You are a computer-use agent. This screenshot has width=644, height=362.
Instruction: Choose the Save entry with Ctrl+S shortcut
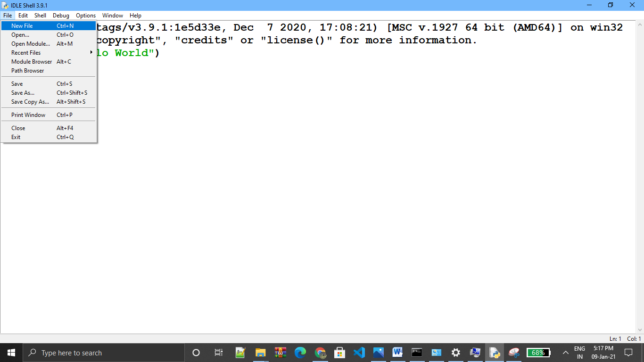49,84
